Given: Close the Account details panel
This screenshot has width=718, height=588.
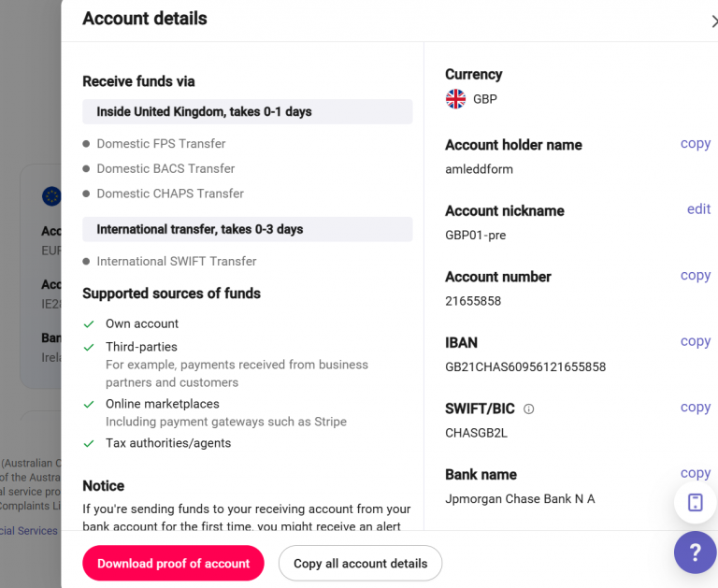Looking at the screenshot, I should coord(714,22).
